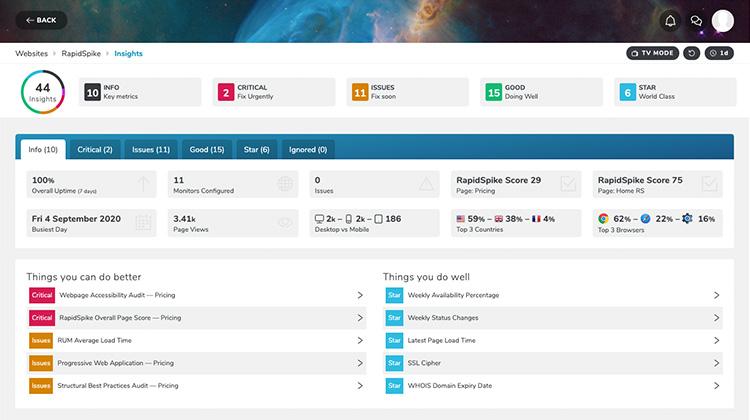Expand RapidSpike Overall Page Score chevron

360,318
